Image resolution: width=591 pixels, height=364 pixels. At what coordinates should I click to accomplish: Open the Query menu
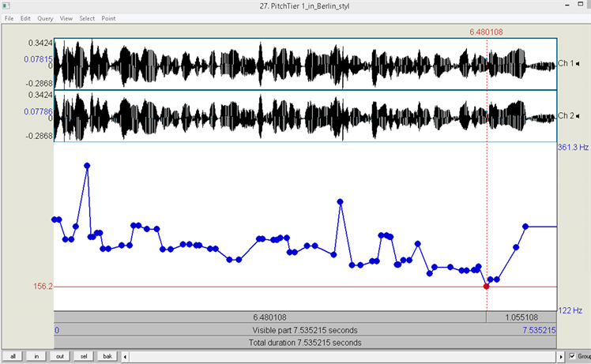point(45,18)
